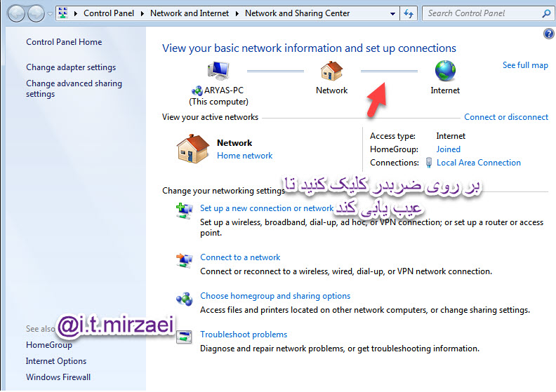Viewport: 556px width, 392px height.
Task: Click the large house icon under active networks
Action: coord(192,149)
